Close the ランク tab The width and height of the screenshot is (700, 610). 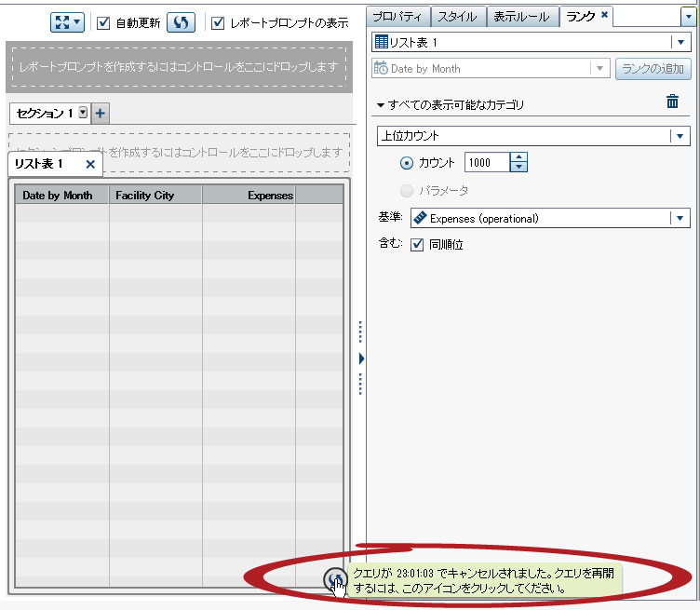604,16
